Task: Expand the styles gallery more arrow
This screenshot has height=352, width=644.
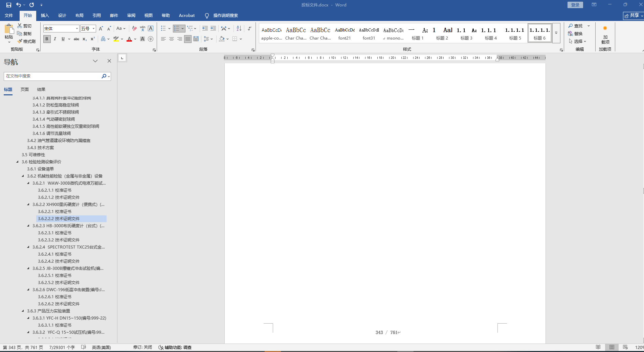Action: coord(556,33)
